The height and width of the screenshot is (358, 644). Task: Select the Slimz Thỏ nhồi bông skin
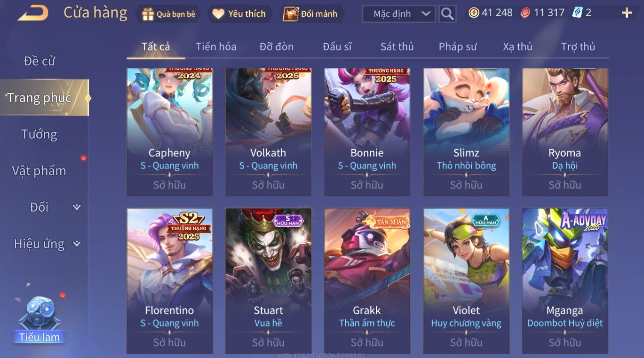click(466, 132)
